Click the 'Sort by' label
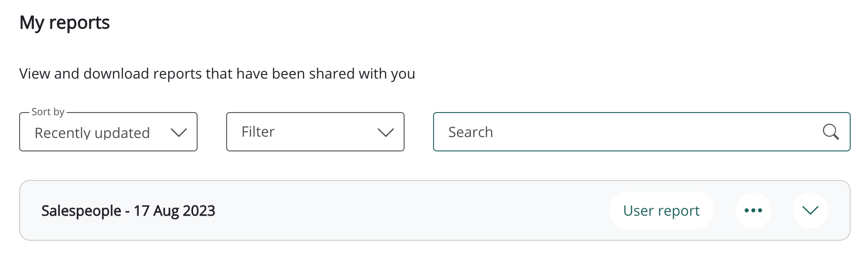Viewport: 868px width, 259px height. [48, 112]
